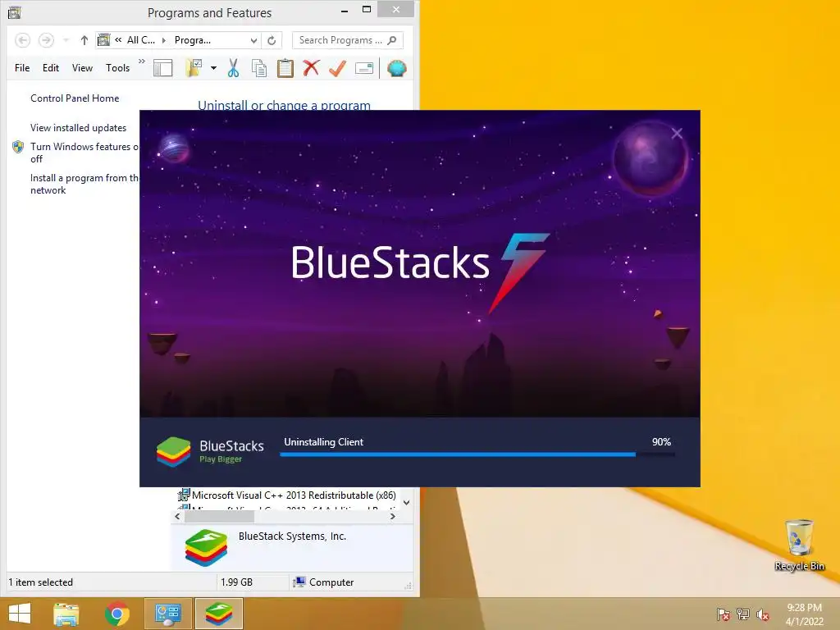The width and height of the screenshot is (840, 630).
Task: Click the address bar refresh button
Action: pyautogui.click(x=272, y=40)
